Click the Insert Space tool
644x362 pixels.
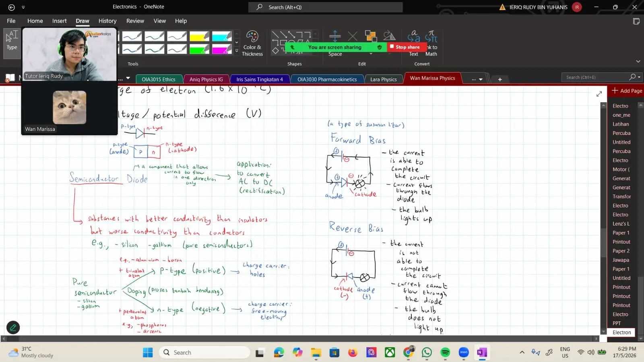point(335,43)
